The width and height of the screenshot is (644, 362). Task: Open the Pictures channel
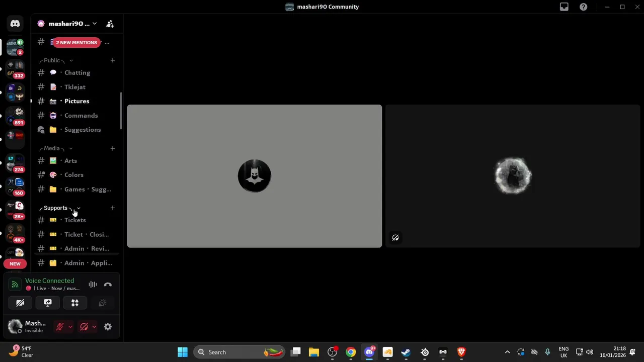coord(76,101)
